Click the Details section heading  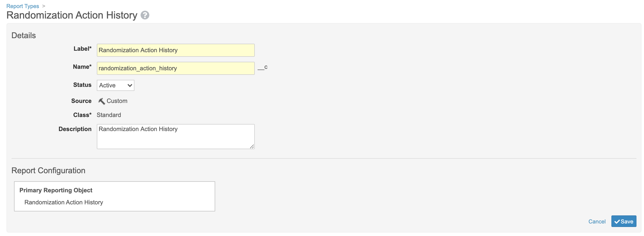click(x=24, y=35)
